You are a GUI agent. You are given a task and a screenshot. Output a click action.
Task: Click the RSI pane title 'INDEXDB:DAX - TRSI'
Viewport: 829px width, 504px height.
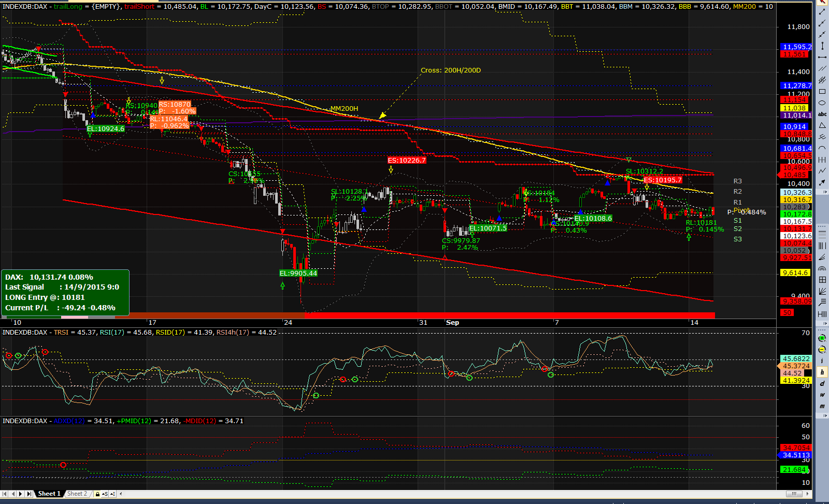coord(35,332)
